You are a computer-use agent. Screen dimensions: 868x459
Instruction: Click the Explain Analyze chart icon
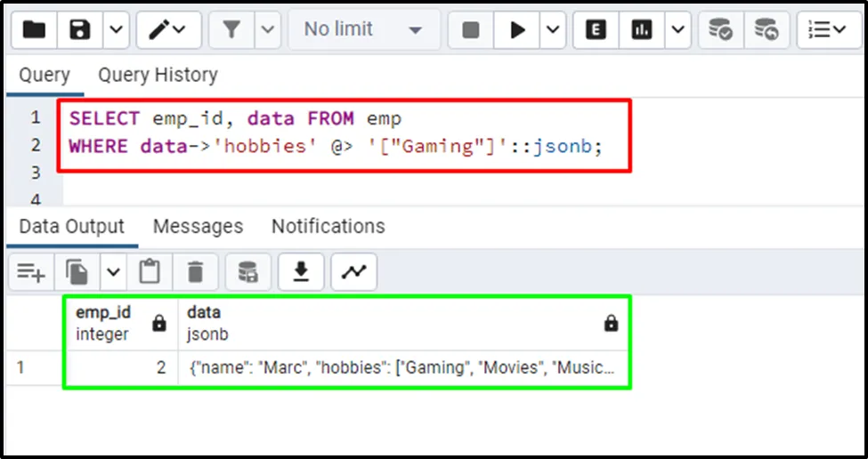tap(642, 30)
